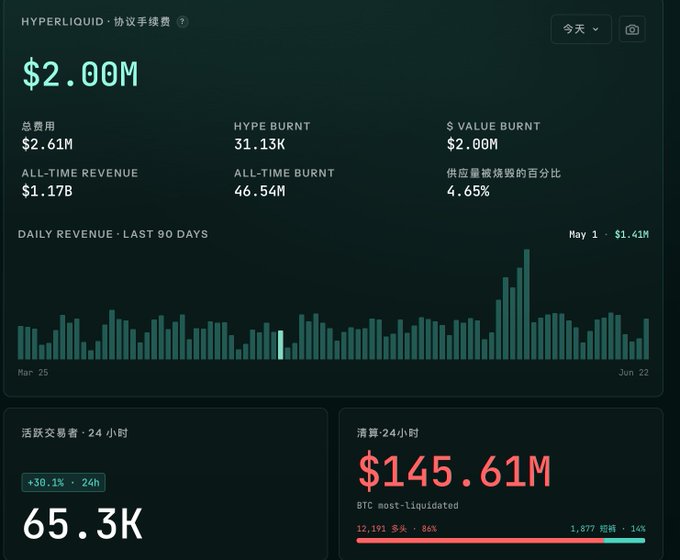The height and width of the screenshot is (560, 680).
Task: Click BTC most-liquidated text
Action: pos(407,506)
